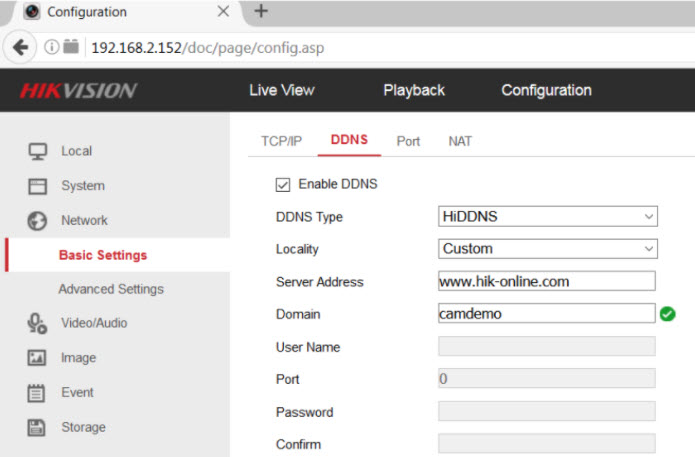Select the Port tab

[x=408, y=141]
